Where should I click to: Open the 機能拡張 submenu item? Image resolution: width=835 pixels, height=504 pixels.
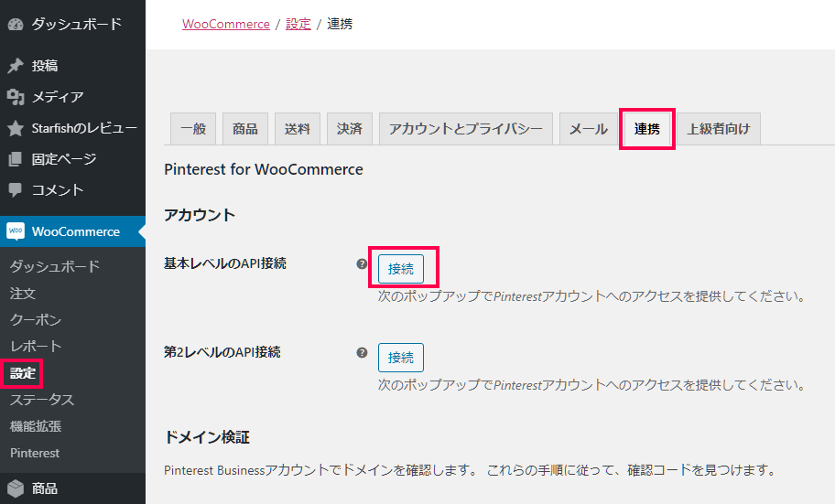coord(35,426)
